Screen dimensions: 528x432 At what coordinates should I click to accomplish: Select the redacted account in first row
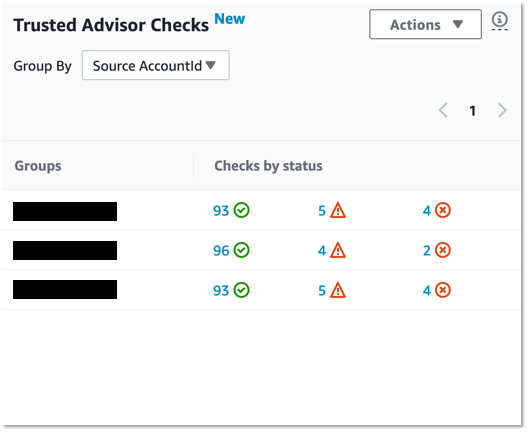[65, 211]
